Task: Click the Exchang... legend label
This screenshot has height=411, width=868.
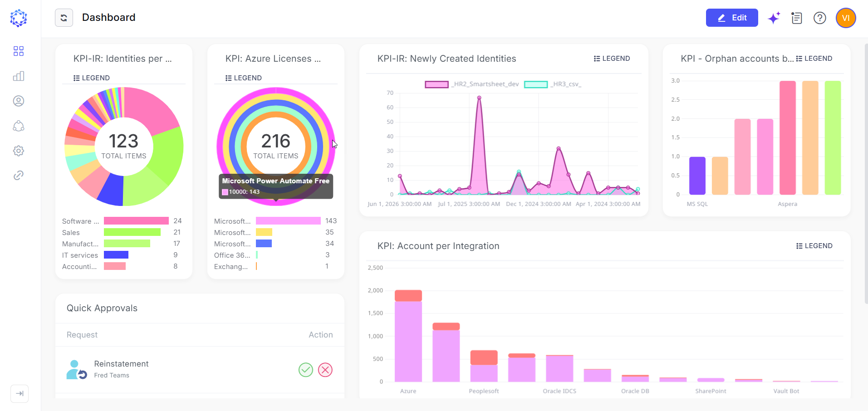Action: point(231,267)
